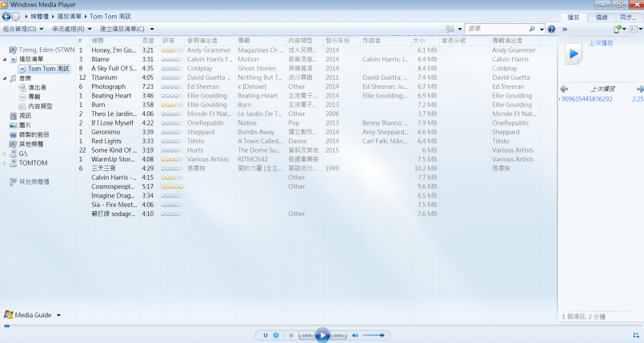Skip to the next track

(339, 335)
